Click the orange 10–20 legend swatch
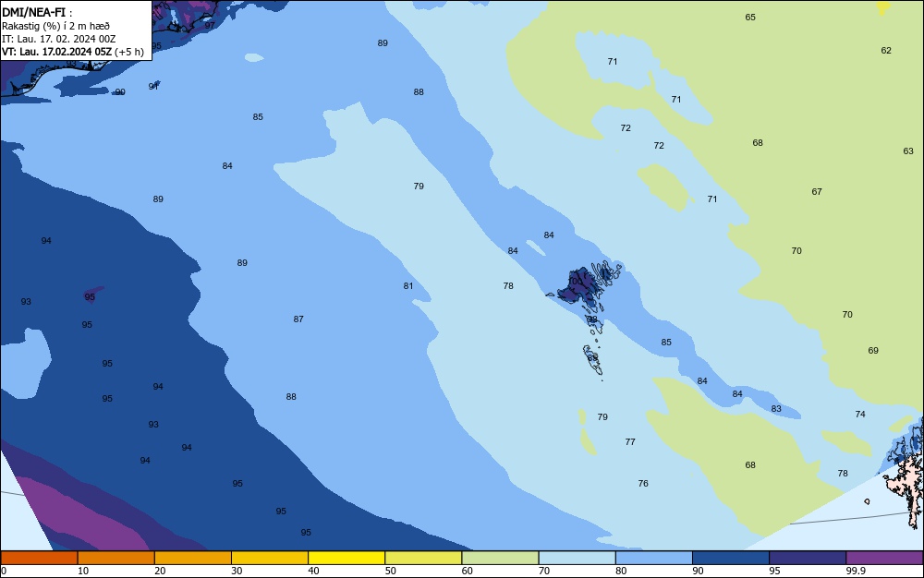 click(x=116, y=558)
